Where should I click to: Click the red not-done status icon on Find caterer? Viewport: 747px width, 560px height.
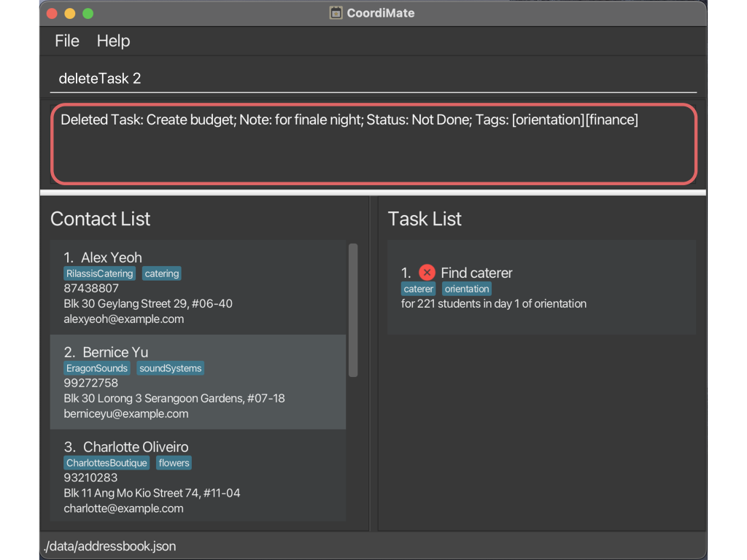point(427,273)
